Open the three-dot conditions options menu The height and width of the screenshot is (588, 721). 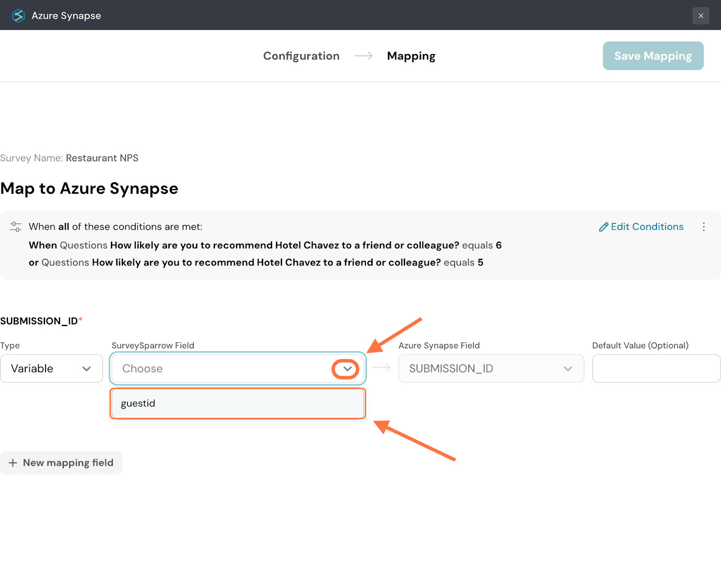(x=703, y=227)
